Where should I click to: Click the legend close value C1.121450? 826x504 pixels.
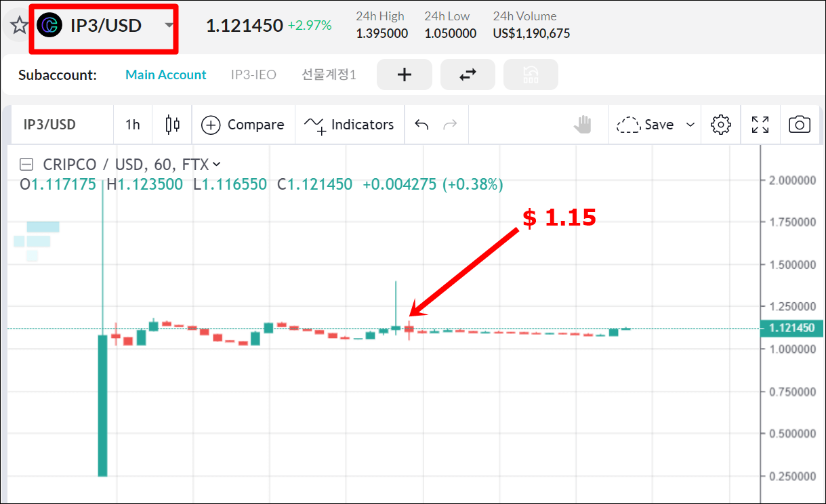coord(315,184)
